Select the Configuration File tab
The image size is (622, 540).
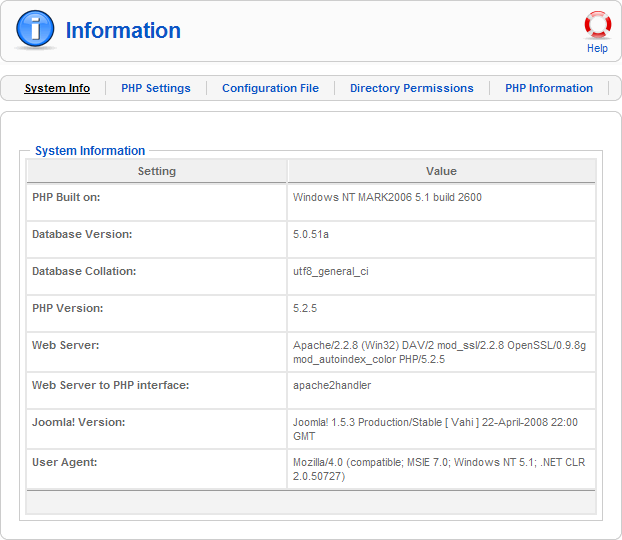point(270,88)
